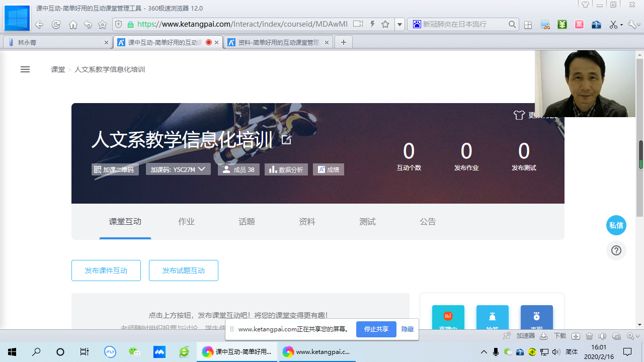View the 成员 38 members list
Viewport: 644px width, 362px height.
[238, 169]
